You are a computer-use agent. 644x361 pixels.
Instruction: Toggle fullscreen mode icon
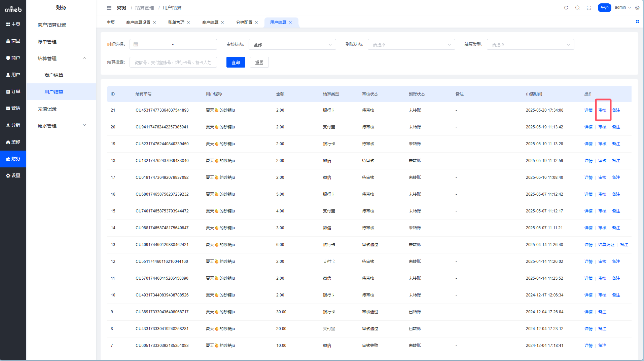tap(589, 8)
